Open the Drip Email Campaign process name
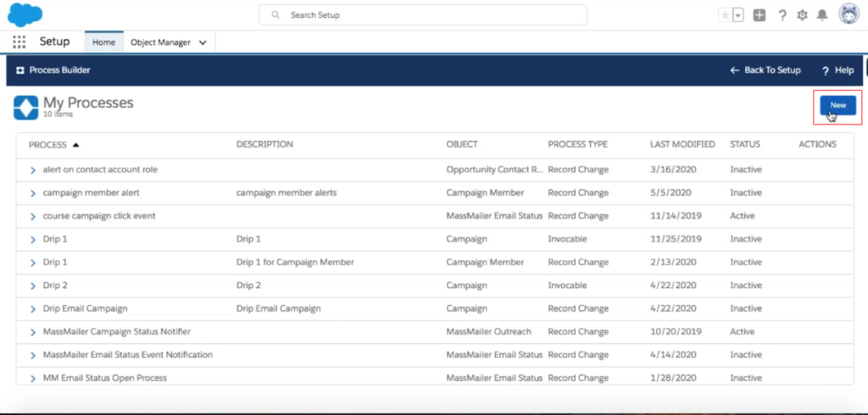 (86, 308)
